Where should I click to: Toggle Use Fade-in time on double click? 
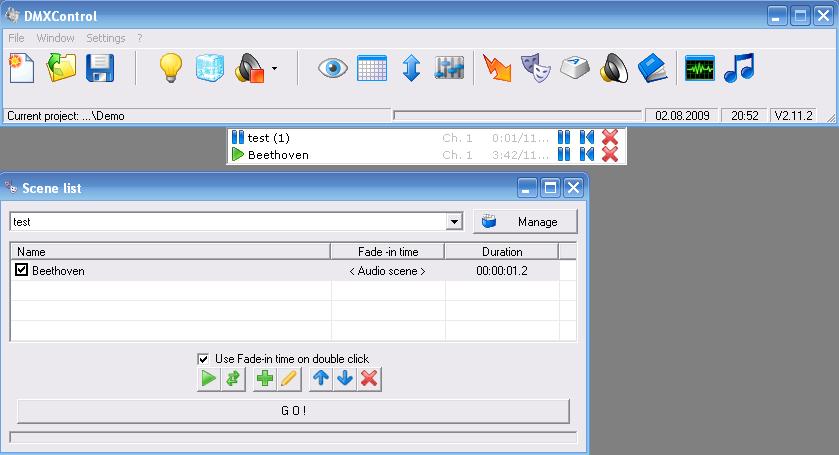tap(204, 358)
